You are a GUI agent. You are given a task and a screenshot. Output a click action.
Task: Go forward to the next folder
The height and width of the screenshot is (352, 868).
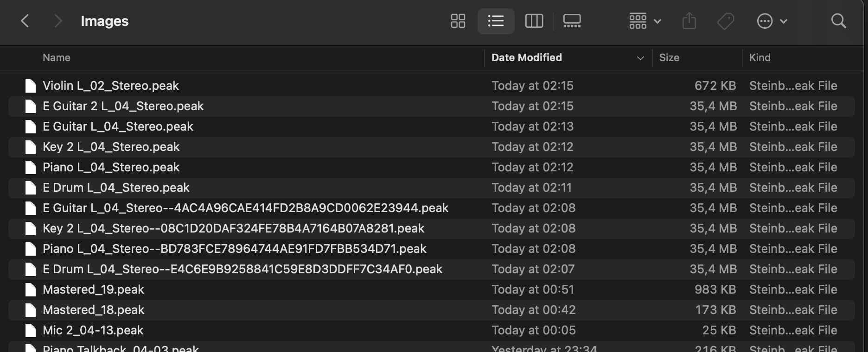click(x=57, y=21)
